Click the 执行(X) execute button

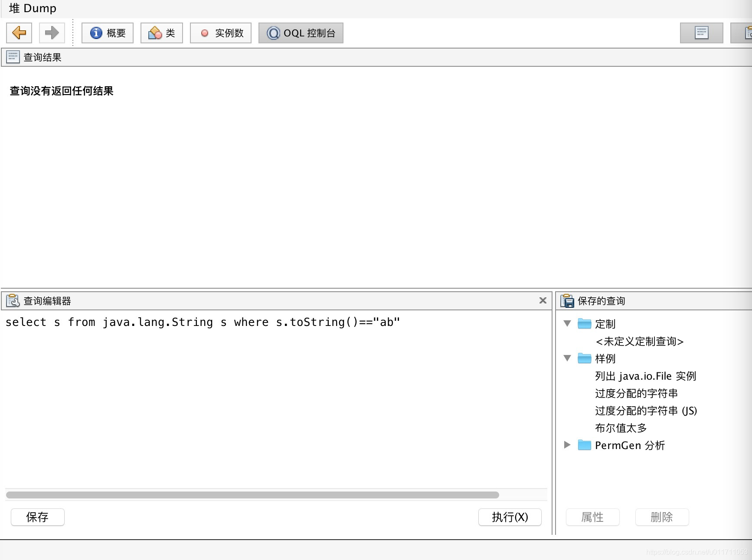coord(510,517)
